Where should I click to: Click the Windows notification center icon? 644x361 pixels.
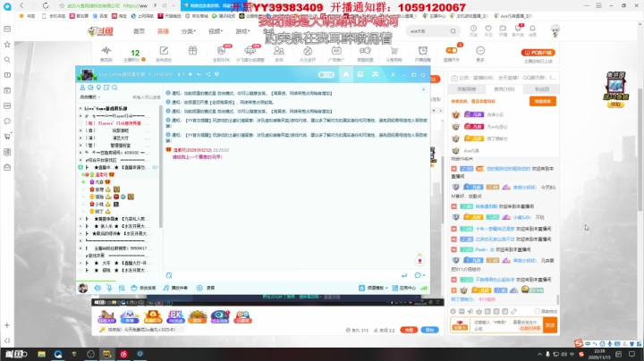click(x=631, y=354)
